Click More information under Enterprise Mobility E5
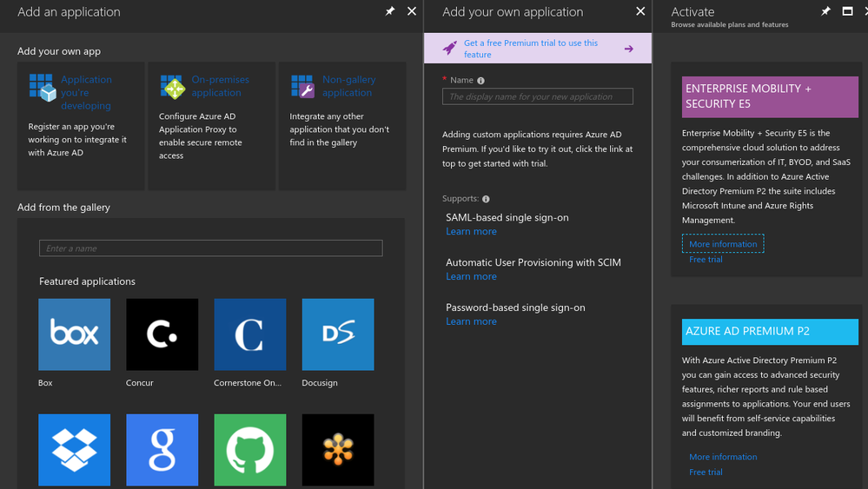868x489 pixels. 723,244
